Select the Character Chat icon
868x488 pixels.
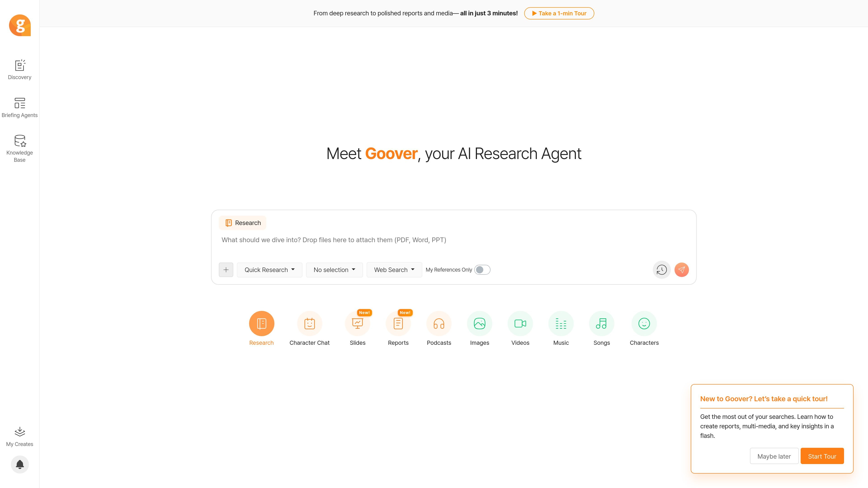pos(309,324)
